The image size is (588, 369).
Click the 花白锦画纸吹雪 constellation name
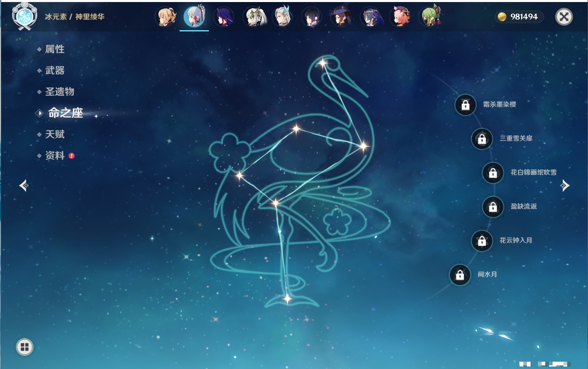click(533, 172)
